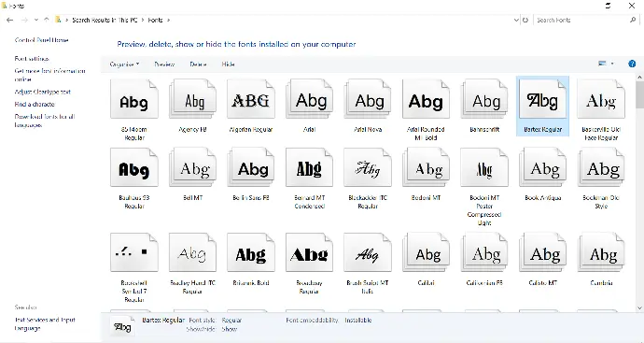Click the refresh icon beside the address bar
The width and height of the screenshot is (644, 343).
[525, 20]
